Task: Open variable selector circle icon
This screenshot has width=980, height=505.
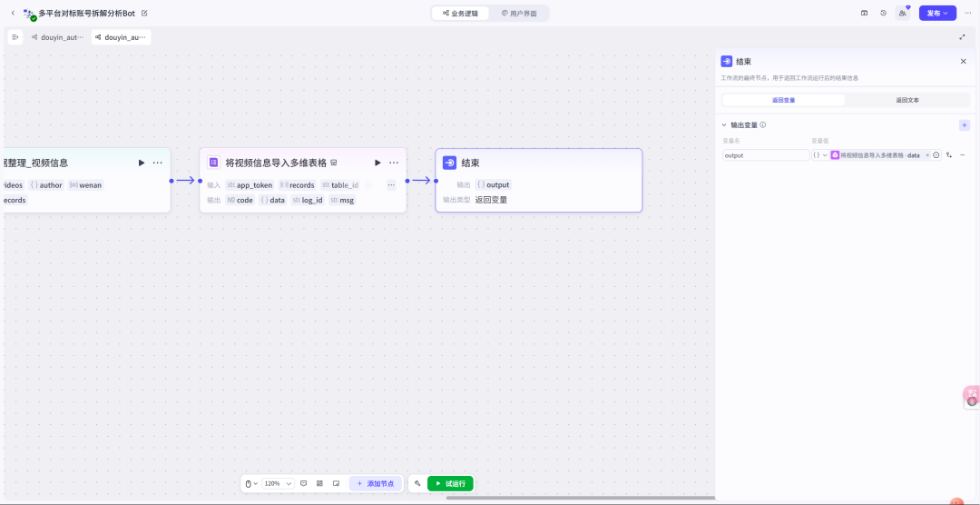Action: (x=936, y=155)
